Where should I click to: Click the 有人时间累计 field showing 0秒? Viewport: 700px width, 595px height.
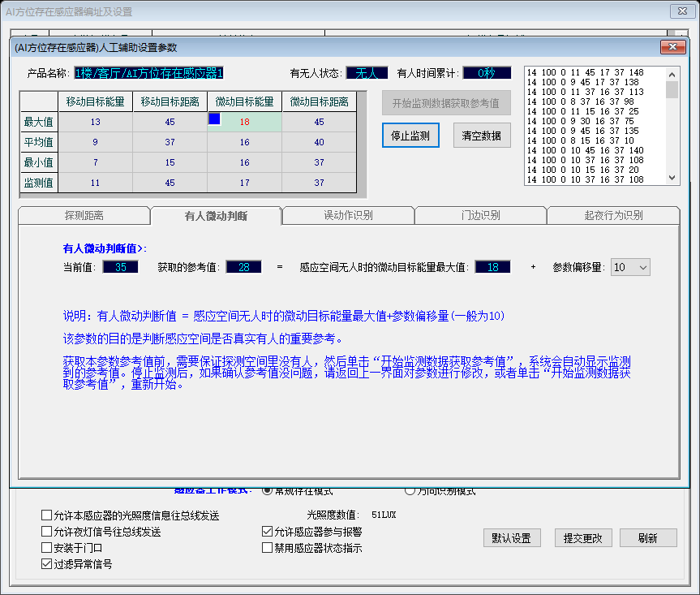(487, 73)
